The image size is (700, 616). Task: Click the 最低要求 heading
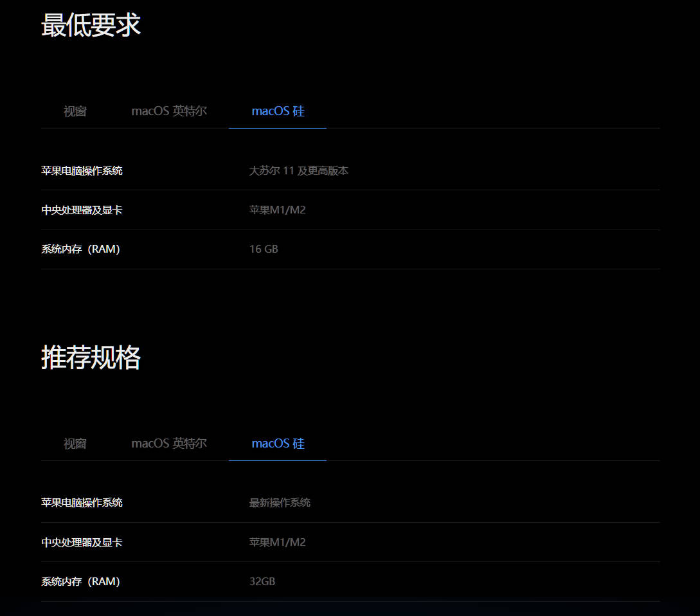91,25
